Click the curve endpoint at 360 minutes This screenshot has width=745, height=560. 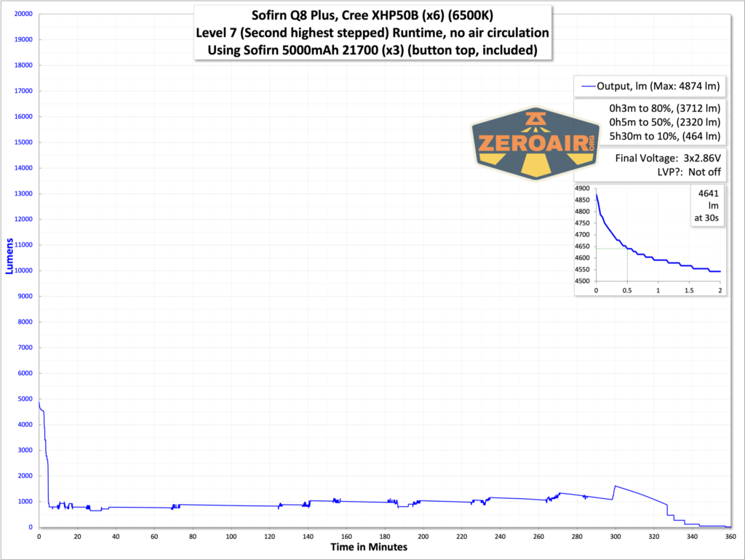pyautogui.click(x=731, y=526)
